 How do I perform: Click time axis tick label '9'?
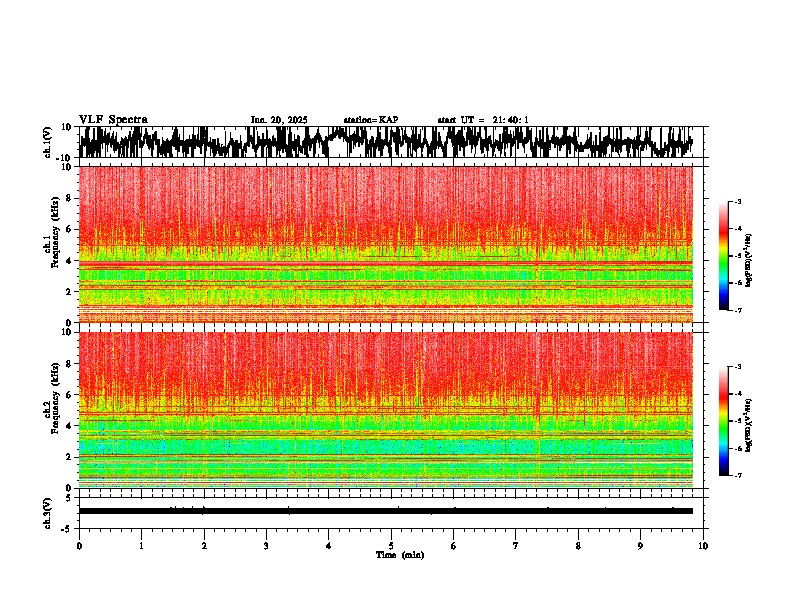click(x=640, y=546)
